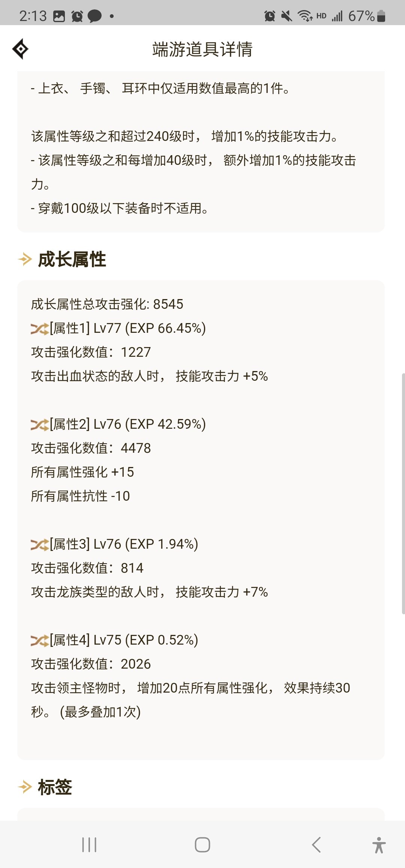Tap the shuffle icon beside 属性3
Screen dimensions: 405x868
[40, 545]
